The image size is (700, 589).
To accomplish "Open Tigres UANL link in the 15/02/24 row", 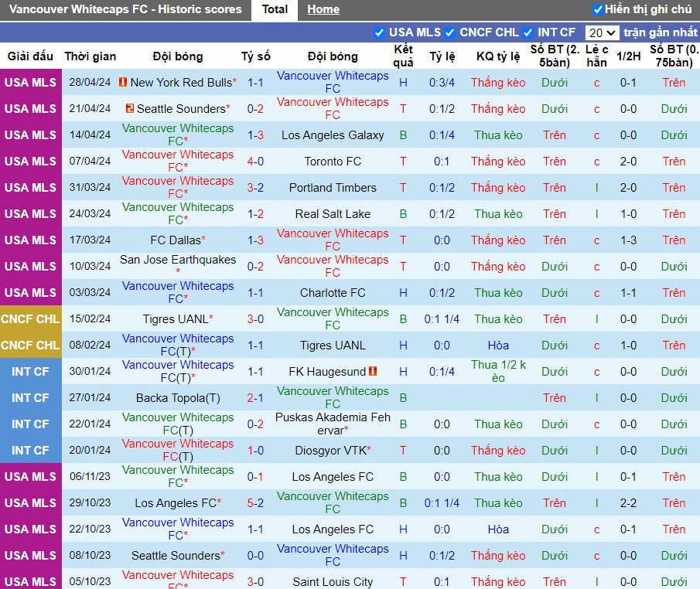I will [x=176, y=319].
